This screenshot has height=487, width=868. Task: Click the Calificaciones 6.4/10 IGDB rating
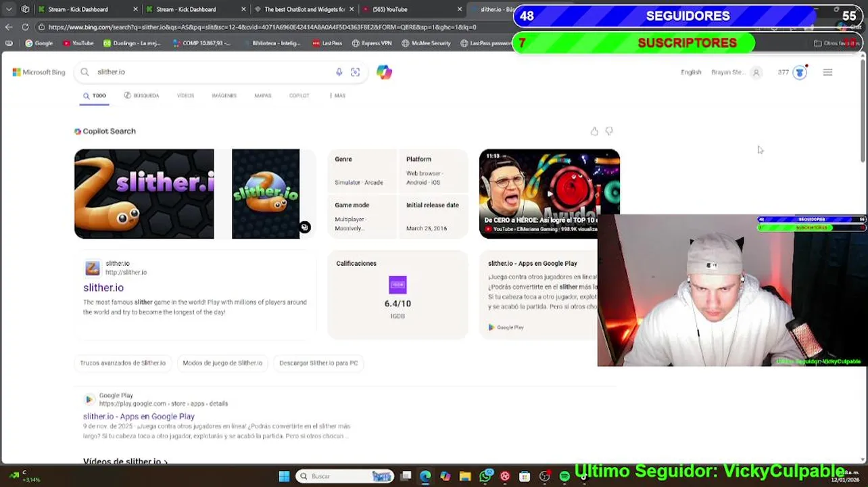click(397, 295)
